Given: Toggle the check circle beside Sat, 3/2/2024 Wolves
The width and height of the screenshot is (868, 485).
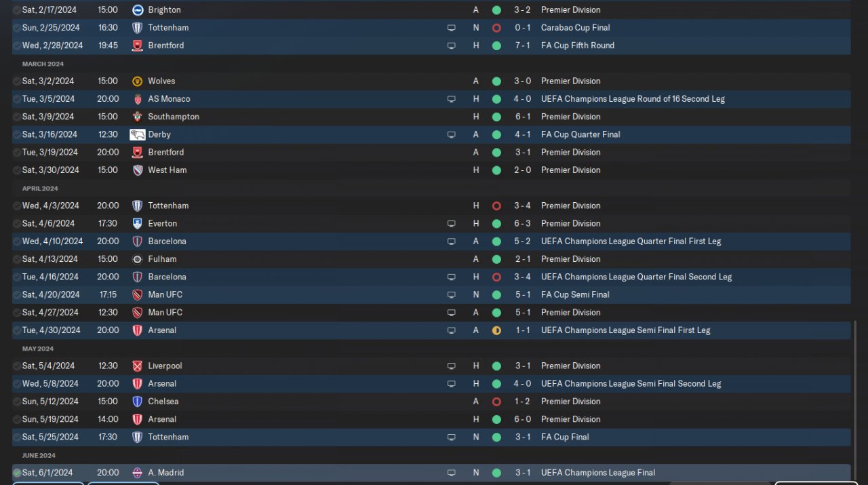Looking at the screenshot, I should (17, 81).
